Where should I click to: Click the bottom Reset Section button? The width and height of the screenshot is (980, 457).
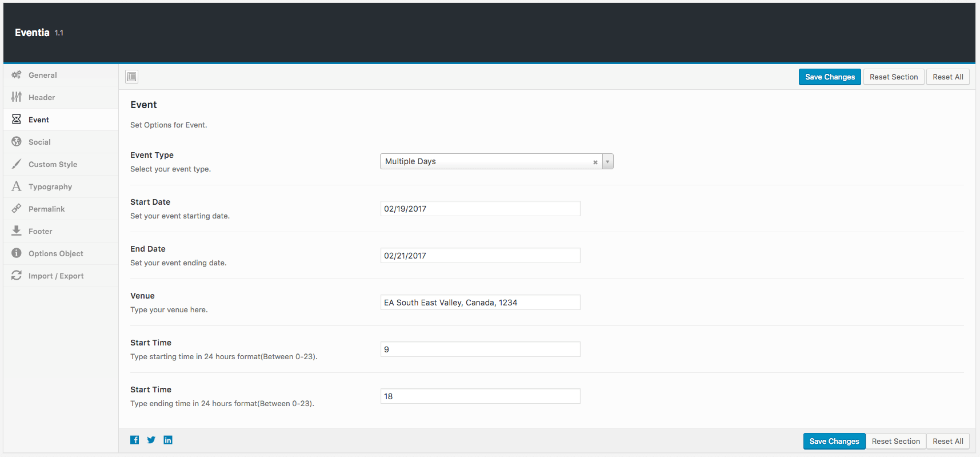coord(895,441)
